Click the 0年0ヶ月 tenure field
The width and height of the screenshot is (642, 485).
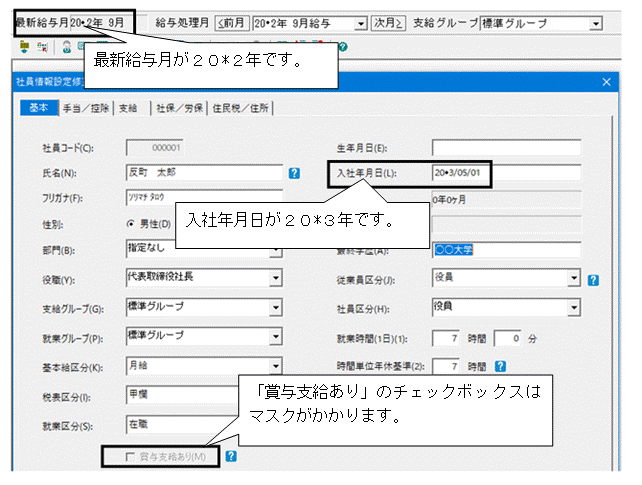click(x=506, y=200)
